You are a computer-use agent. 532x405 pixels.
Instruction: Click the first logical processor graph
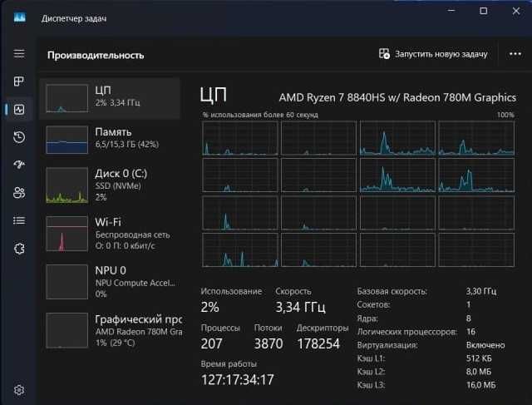coord(240,139)
